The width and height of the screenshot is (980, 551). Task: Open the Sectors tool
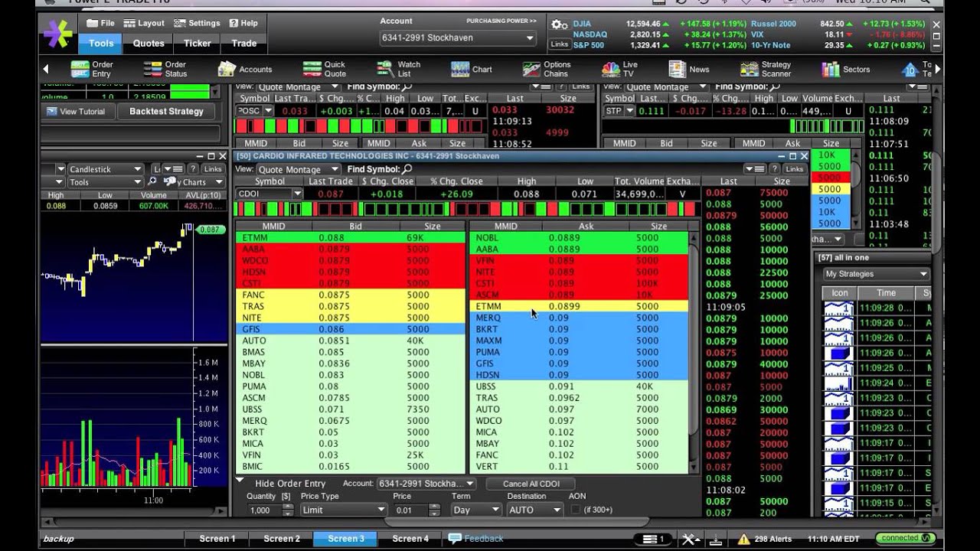tap(846, 69)
